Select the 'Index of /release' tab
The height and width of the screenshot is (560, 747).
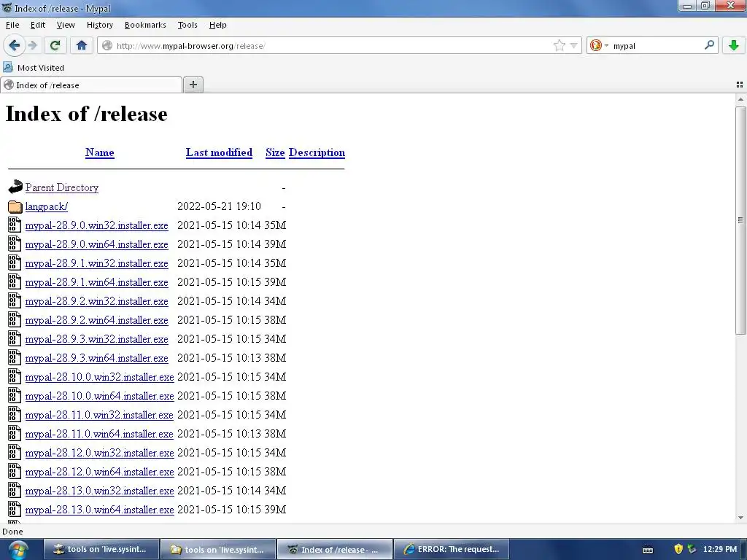pyautogui.click(x=91, y=85)
